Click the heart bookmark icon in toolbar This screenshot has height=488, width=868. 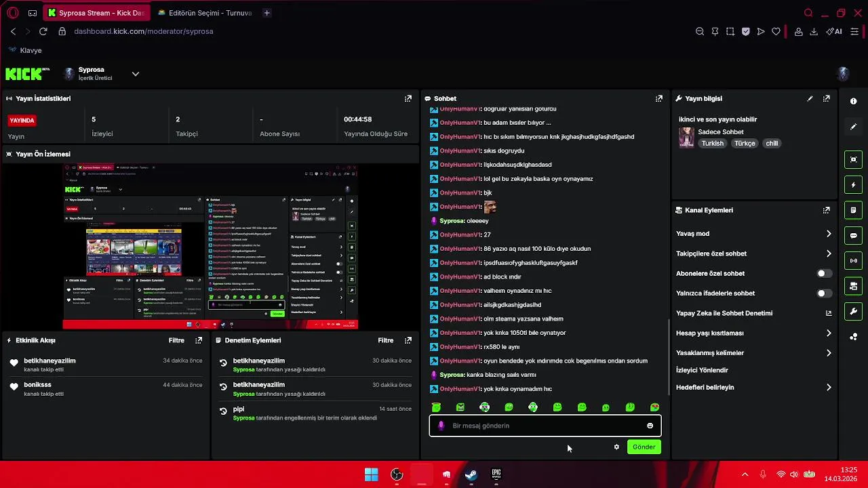(776, 31)
